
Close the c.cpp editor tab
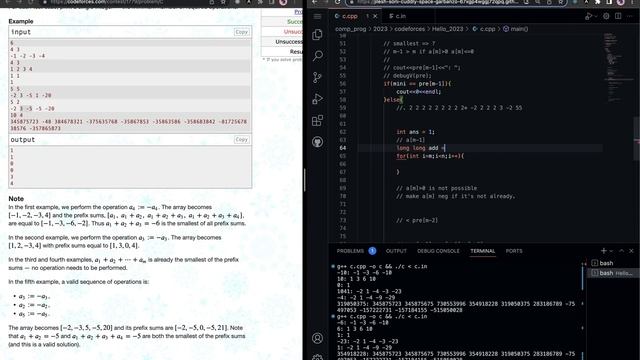375,16
